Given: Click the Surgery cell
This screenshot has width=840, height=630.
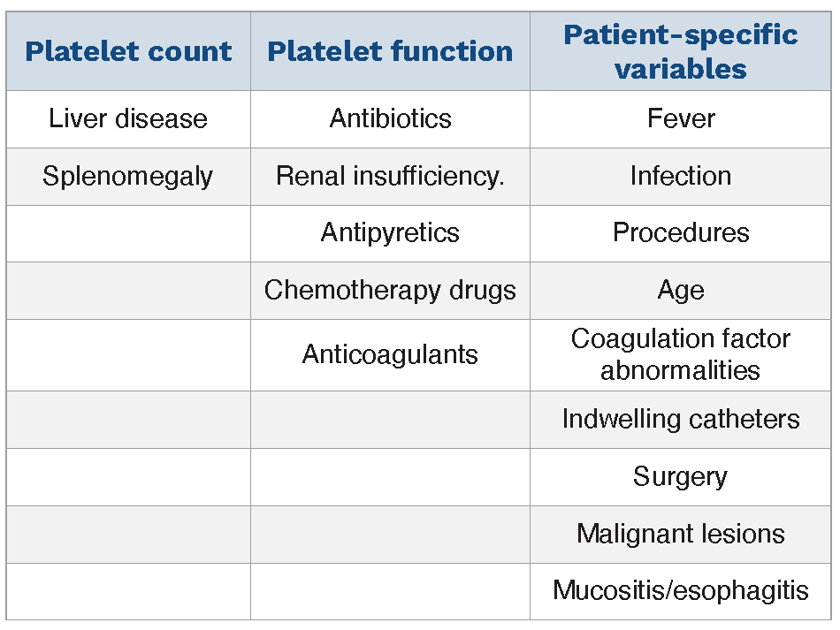Looking at the screenshot, I should tap(680, 476).
